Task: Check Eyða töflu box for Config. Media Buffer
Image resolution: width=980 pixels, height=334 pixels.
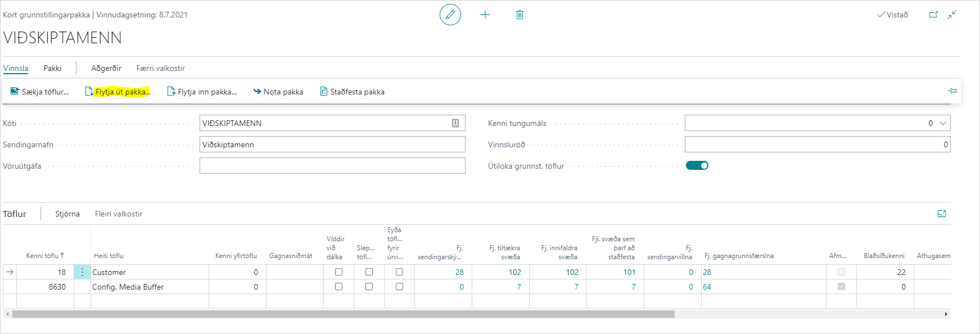Action: point(399,287)
